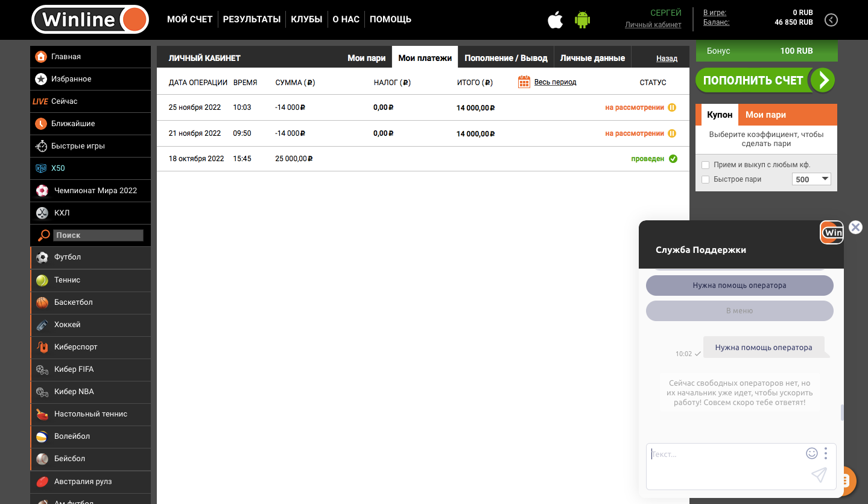Toggle the 'Быстрое пари' checkbox
Image resolution: width=868 pixels, height=504 pixels.
pos(706,179)
